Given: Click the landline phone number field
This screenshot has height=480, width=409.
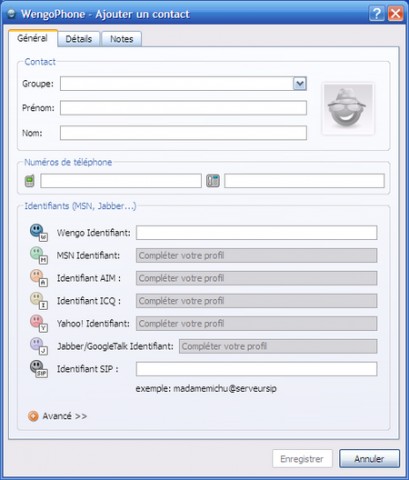Looking at the screenshot, I should (x=304, y=181).
